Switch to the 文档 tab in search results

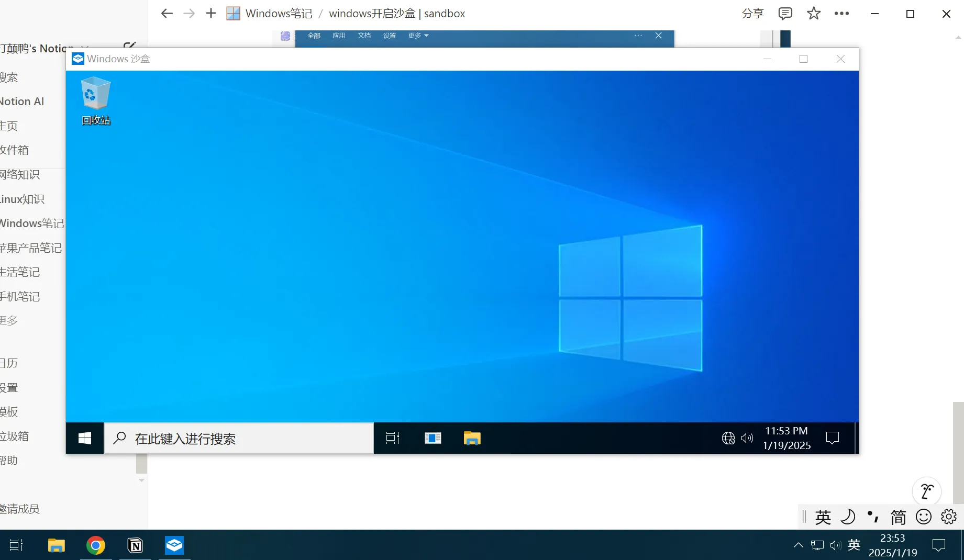click(x=364, y=35)
